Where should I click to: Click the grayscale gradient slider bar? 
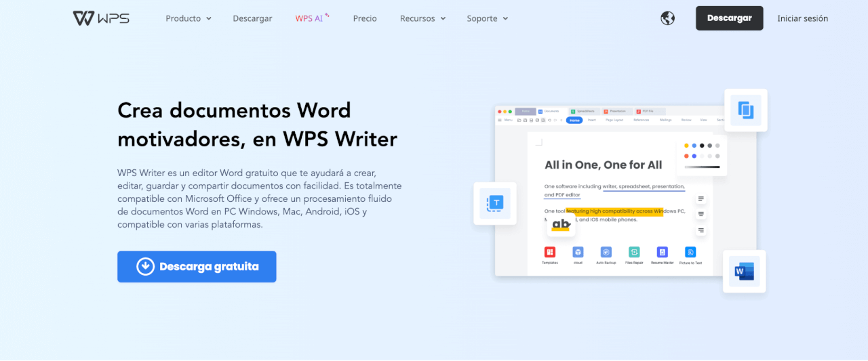[702, 167]
